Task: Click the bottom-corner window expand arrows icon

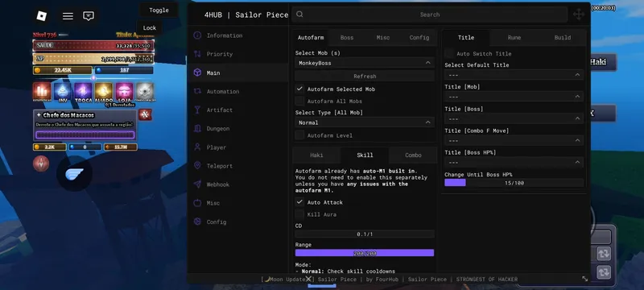Action: click(x=585, y=279)
